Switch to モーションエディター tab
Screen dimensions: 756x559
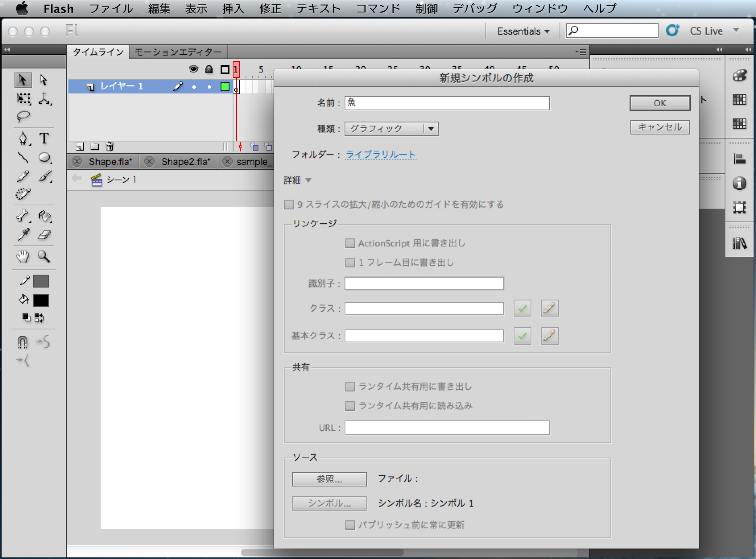coord(178,52)
